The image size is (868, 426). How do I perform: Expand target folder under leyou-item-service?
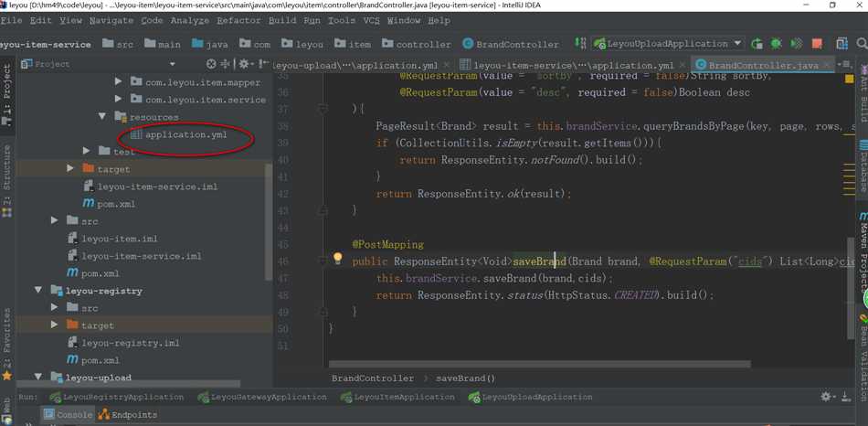[70, 168]
